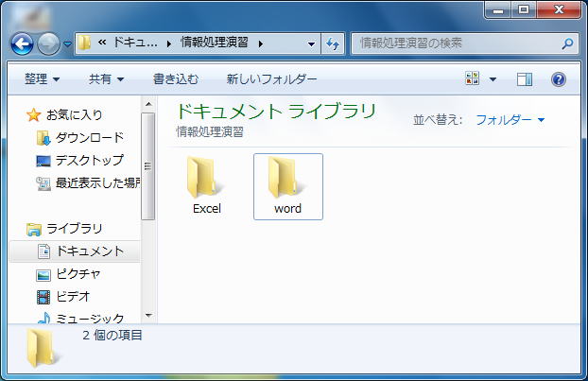
Task: Create folder with 新しいフォルダー
Action: (x=271, y=79)
